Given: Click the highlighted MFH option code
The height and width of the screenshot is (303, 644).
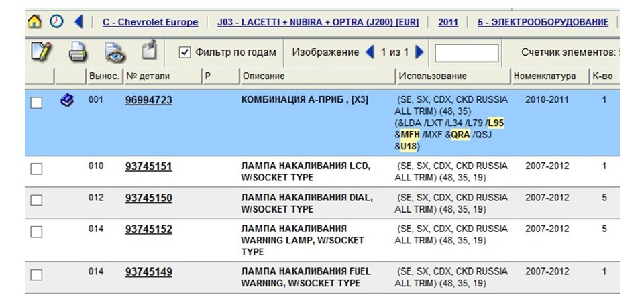Looking at the screenshot, I should pos(411,135).
